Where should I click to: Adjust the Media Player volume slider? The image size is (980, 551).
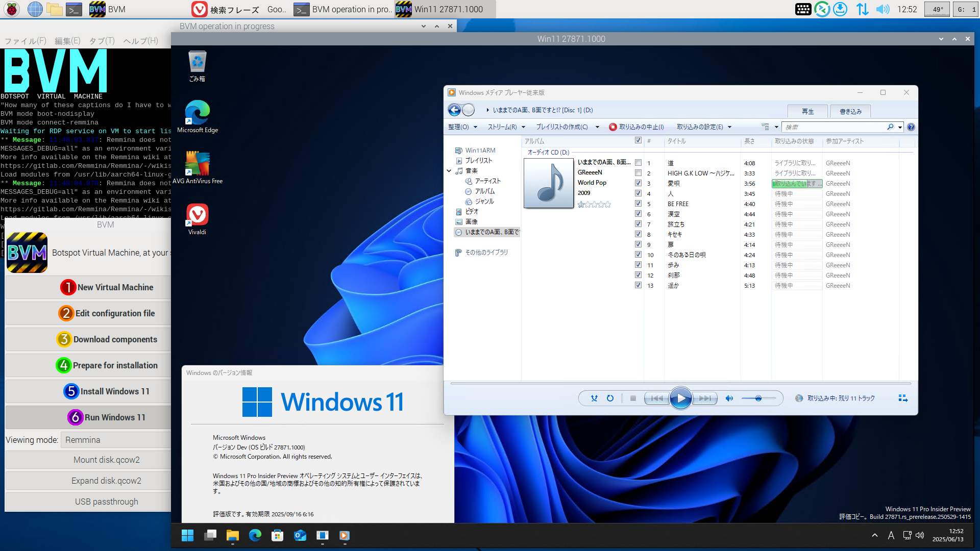point(758,398)
